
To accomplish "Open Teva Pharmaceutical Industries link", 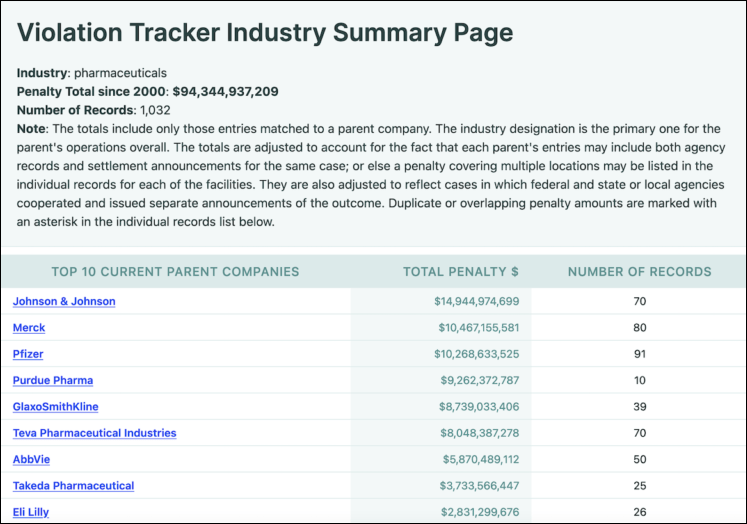I will point(94,433).
